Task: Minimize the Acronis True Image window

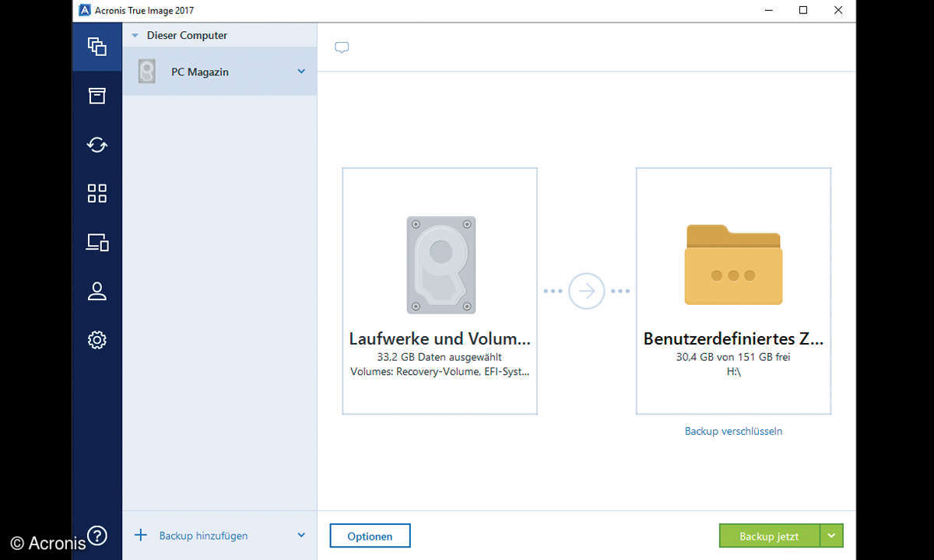Action: click(x=767, y=10)
